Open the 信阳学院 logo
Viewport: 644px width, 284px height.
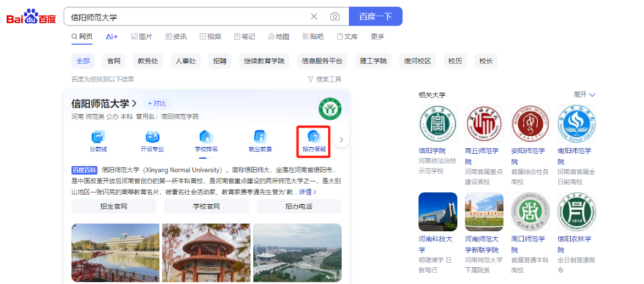click(x=438, y=124)
